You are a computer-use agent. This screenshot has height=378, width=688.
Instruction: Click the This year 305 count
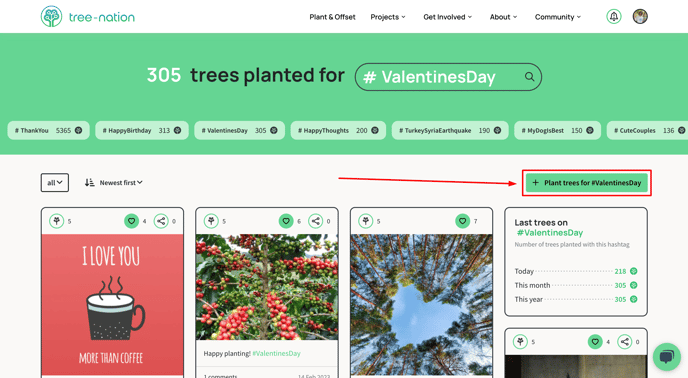[620, 299]
